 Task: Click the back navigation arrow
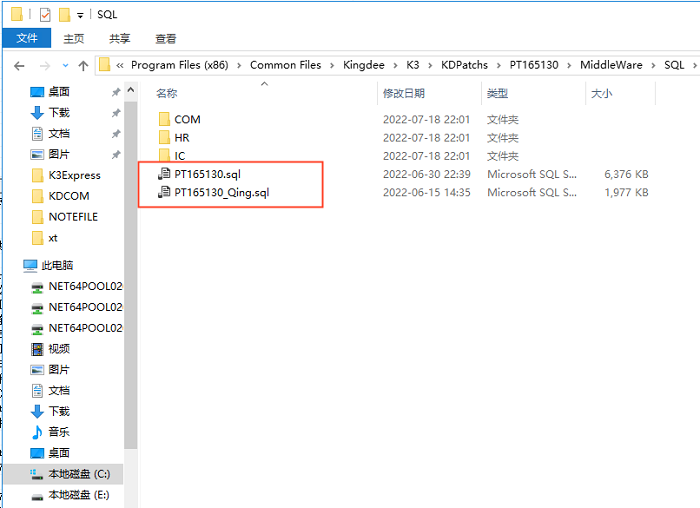(x=19, y=66)
